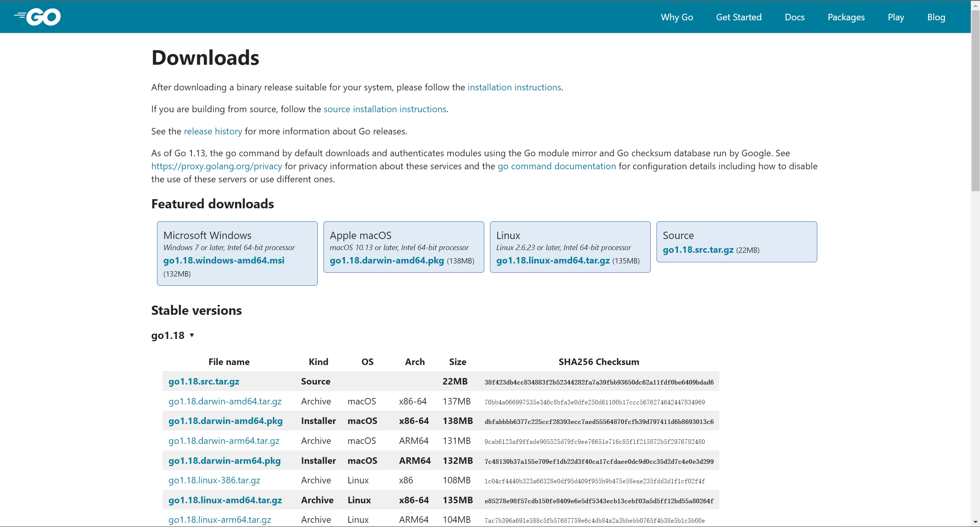Visit the proxy.golang.org/privacy link
This screenshot has width=980, height=527.
(216, 166)
